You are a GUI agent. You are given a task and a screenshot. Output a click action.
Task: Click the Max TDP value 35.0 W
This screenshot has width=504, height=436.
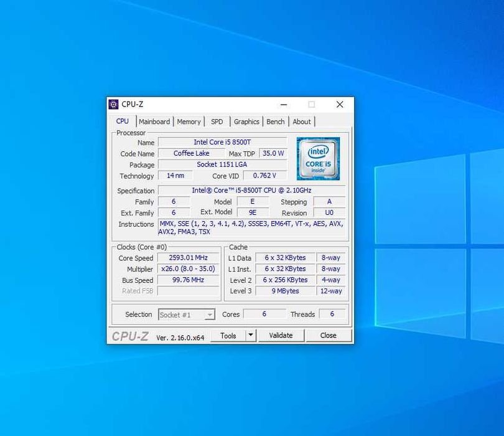click(x=273, y=153)
